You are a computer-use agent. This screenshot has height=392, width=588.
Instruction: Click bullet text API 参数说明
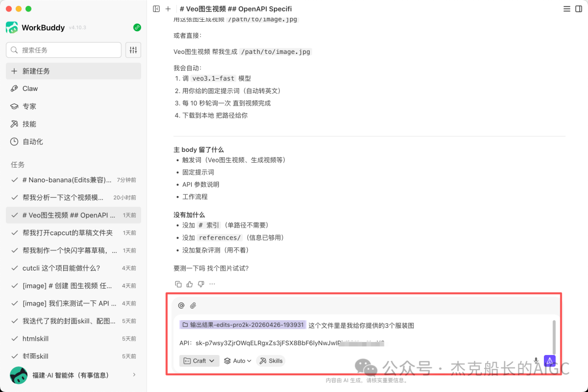tap(200, 185)
